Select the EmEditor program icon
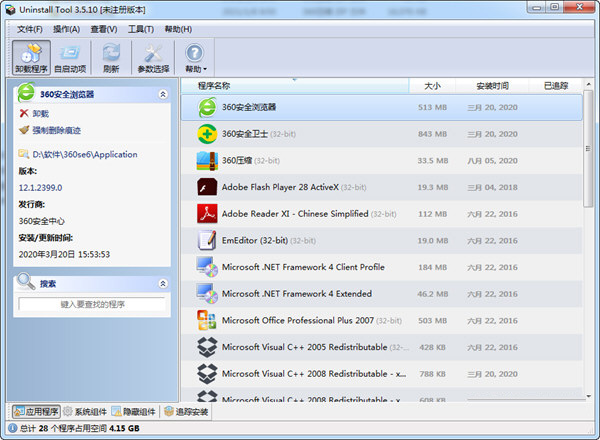Viewport: 600px width, 440px height. click(x=207, y=240)
